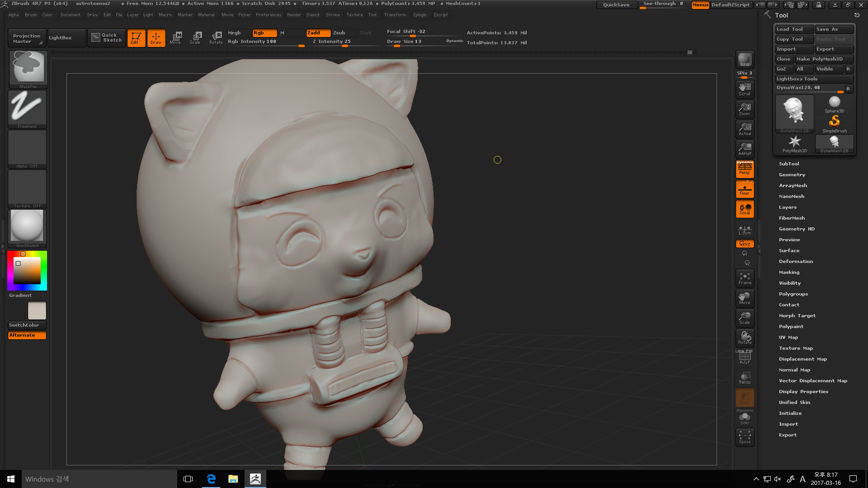Screen dimensions: 868x488
Task: Toggle Persp perspective view
Action: (745, 169)
